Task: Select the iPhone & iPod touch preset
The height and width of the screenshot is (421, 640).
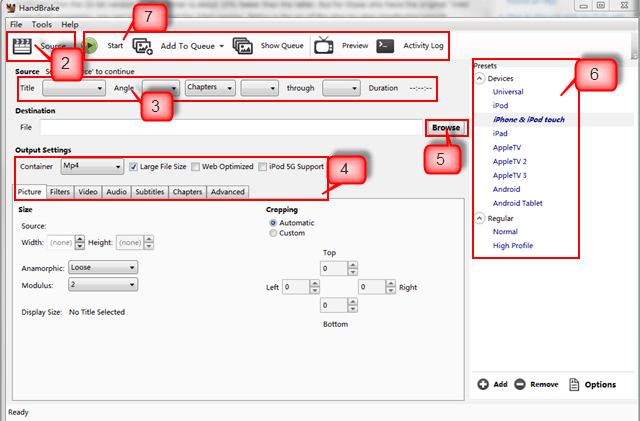Action: pyautogui.click(x=529, y=120)
